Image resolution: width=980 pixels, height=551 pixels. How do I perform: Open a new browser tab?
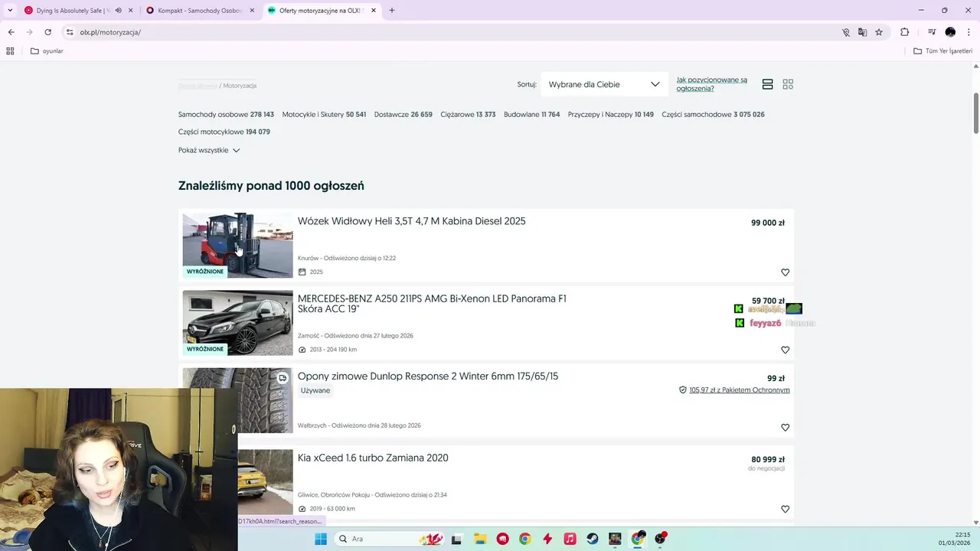click(x=392, y=11)
